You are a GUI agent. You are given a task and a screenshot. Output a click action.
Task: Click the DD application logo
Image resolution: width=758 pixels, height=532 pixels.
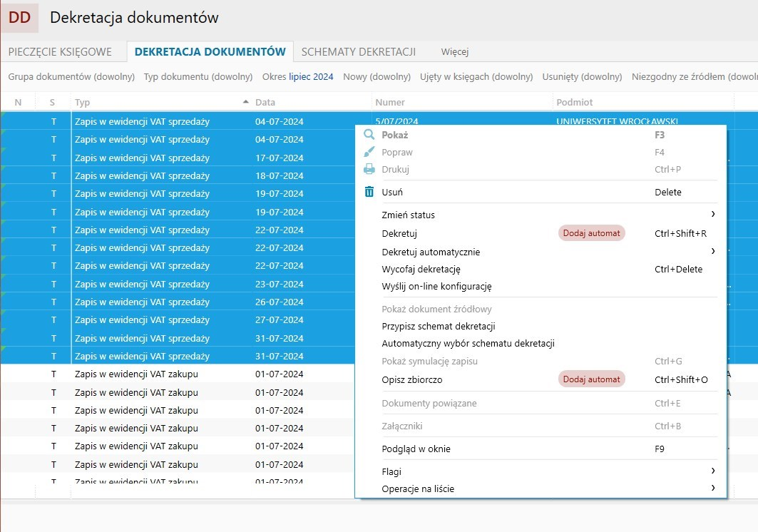point(19,18)
